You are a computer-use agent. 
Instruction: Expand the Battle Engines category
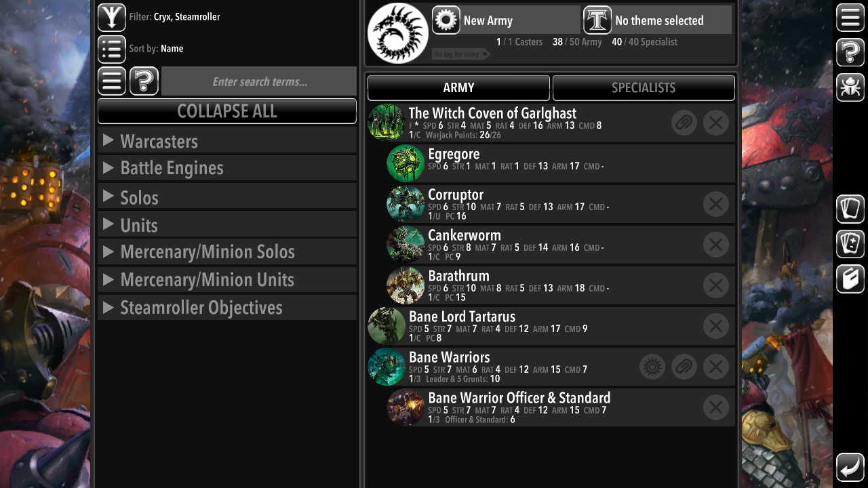[227, 168]
